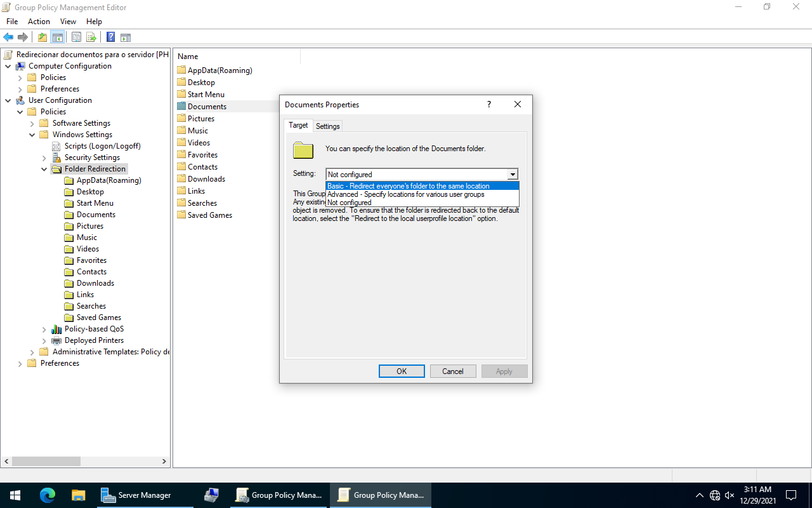Open Help via blue question mark icon

(110, 37)
